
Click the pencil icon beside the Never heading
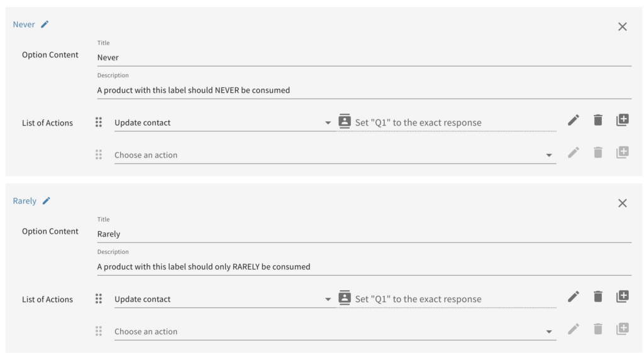(45, 24)
